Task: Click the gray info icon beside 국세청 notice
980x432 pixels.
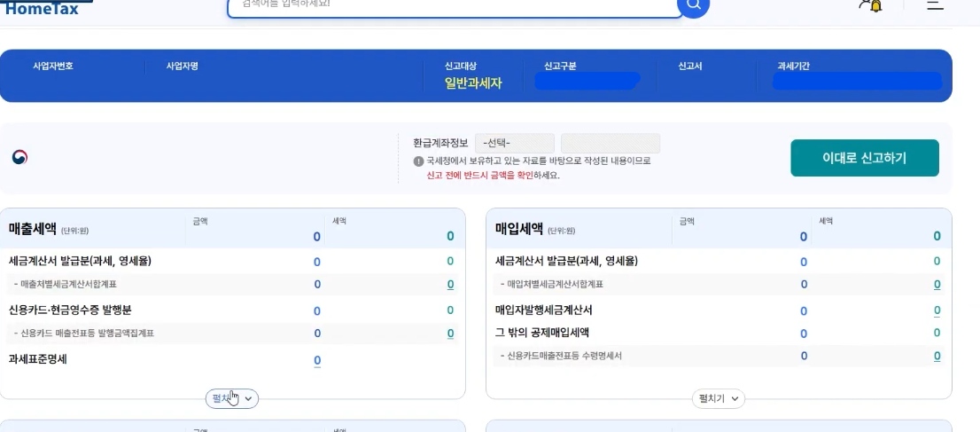Action: click(x=419, y=161)
